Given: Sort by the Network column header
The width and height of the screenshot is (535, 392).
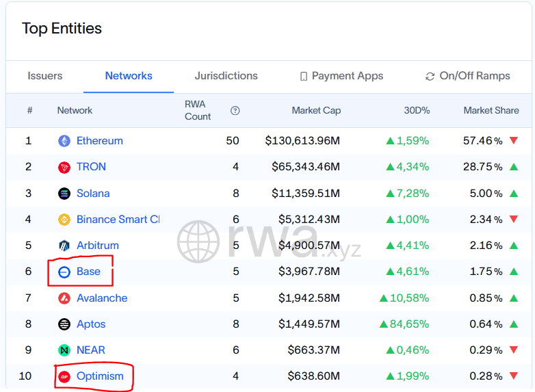Looking at the screenshot, I should [75, 111].
